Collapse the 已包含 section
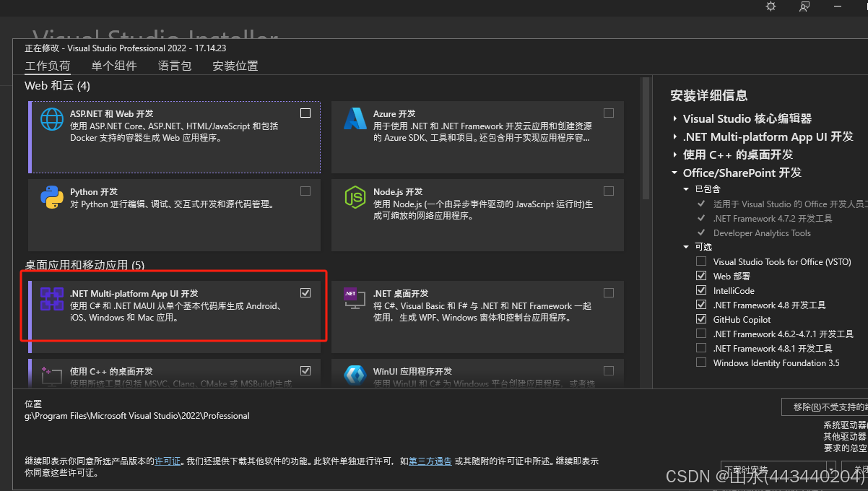Viewport: 868px width, 491px height. (687, 189)
